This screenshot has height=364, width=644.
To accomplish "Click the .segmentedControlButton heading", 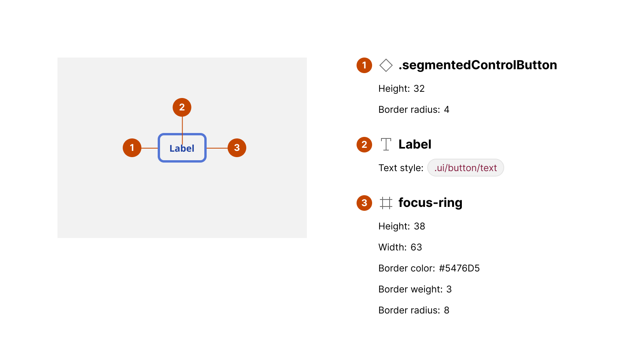I will [x=477, y=65].
